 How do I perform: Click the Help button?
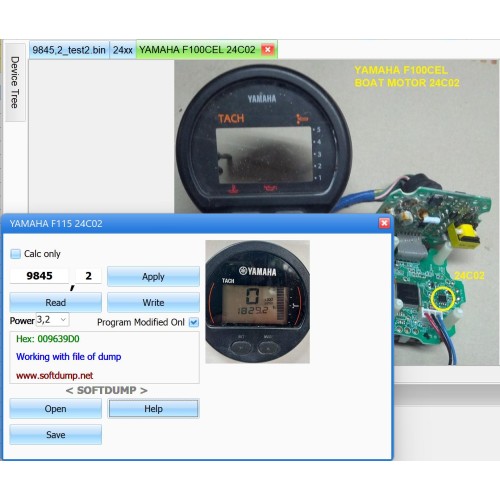(153, 408)
